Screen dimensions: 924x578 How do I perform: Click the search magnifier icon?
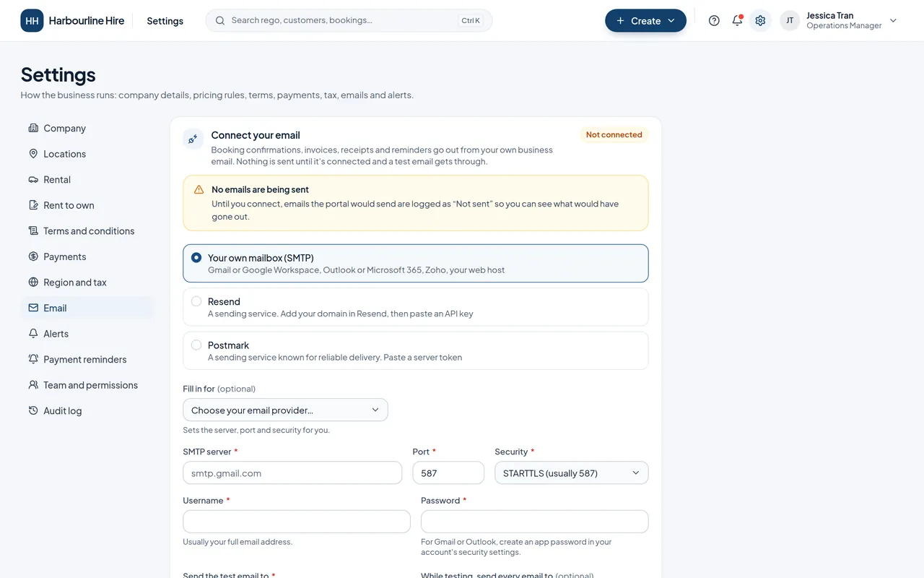click(220, 21)
